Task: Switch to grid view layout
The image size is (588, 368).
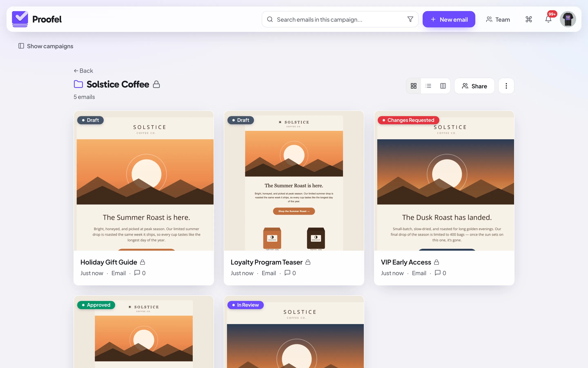Action: click(x=414, y=86)
